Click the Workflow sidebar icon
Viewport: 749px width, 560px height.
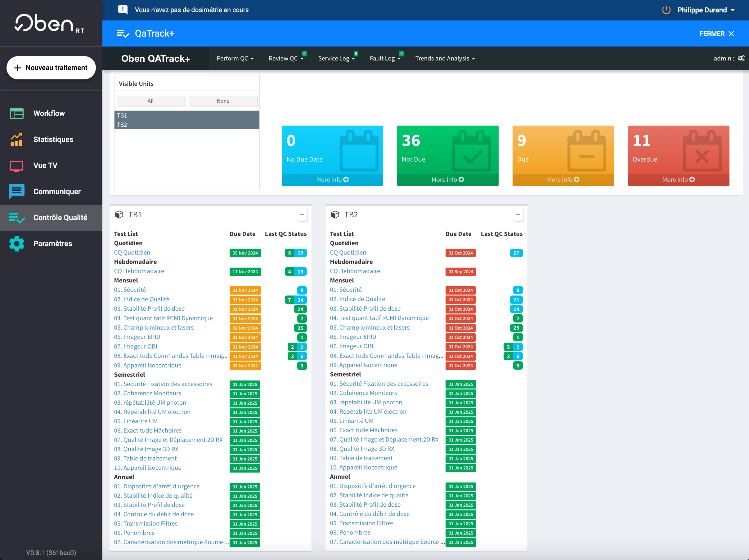pyautogui.click(x=16, y=113)
